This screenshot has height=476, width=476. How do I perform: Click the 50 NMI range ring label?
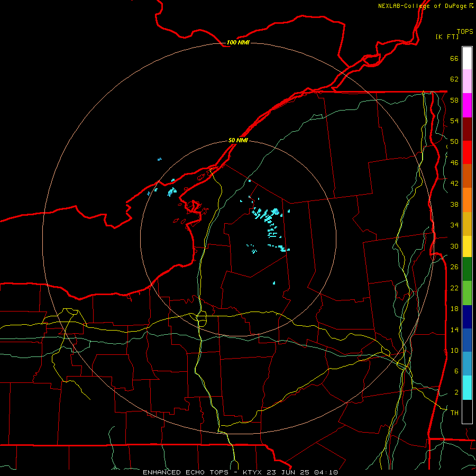point(238,140)
